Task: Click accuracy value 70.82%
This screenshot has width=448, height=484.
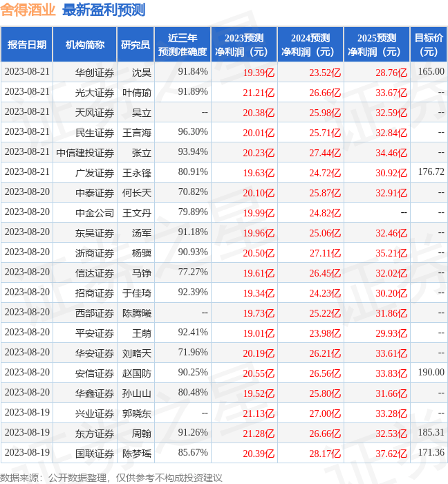Action: click(x=193, y=192)
